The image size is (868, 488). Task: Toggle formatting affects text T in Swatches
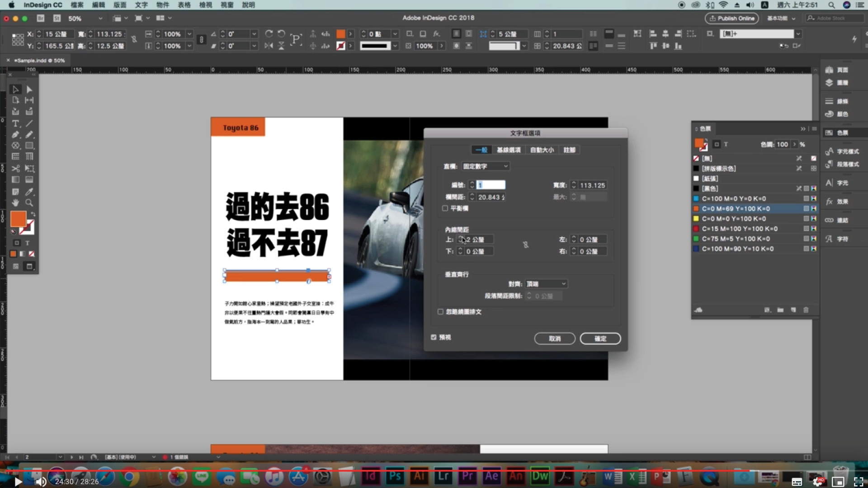point(726,145)
